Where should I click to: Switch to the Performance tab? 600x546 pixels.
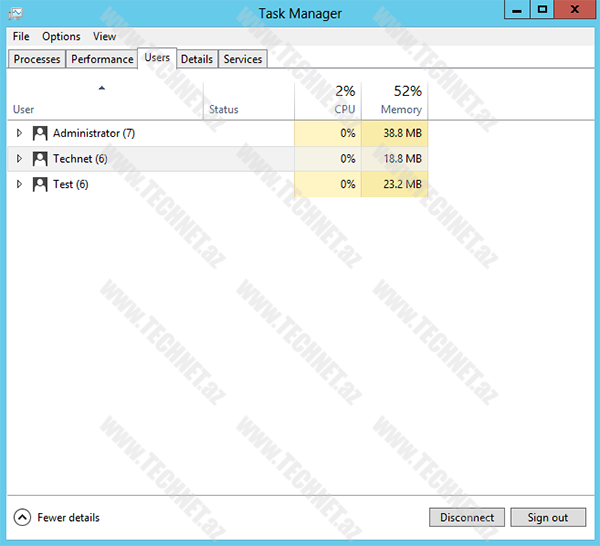click(x=102, y=59)
